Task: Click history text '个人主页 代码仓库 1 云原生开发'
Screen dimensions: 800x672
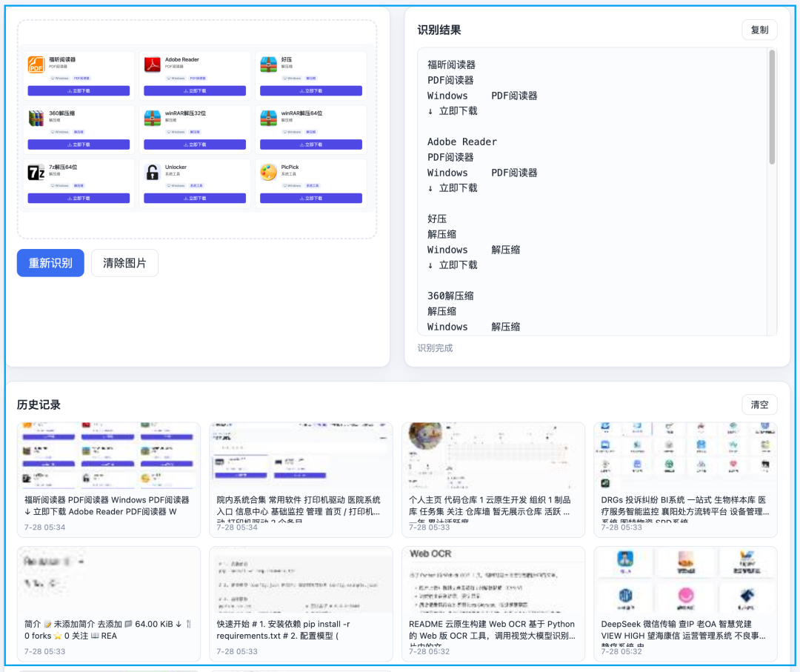Action: pyautogui.click(x=490, y=500)
